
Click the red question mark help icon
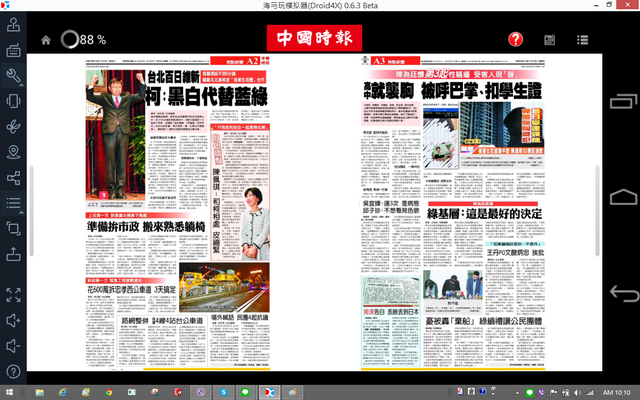[x=516, y=39]
